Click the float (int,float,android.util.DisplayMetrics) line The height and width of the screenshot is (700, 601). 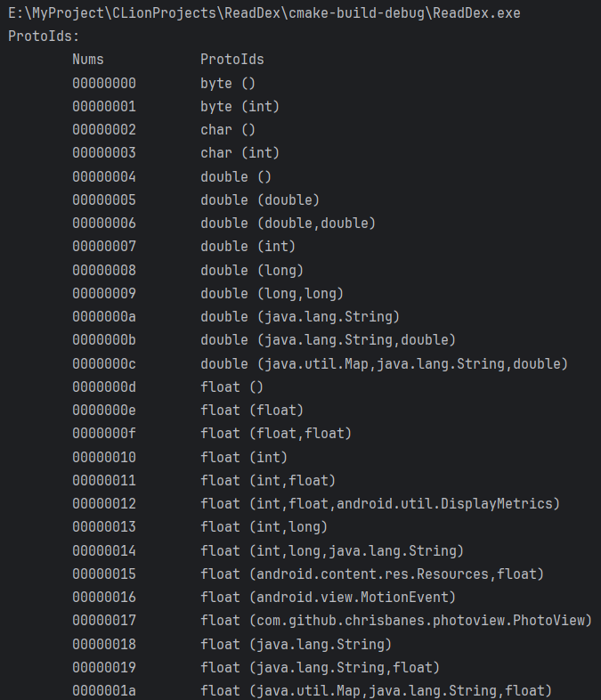tap(380, 503)
